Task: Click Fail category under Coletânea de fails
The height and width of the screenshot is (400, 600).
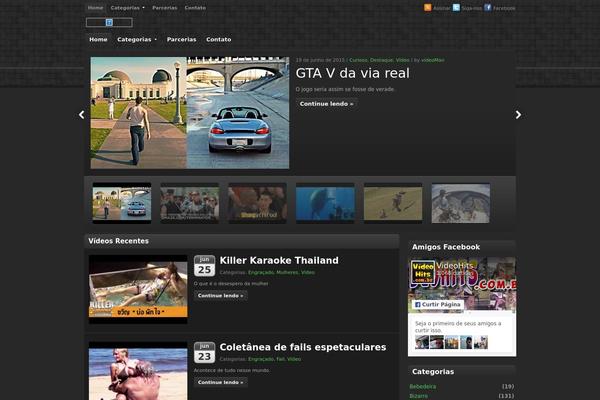Action: (280, 359)
